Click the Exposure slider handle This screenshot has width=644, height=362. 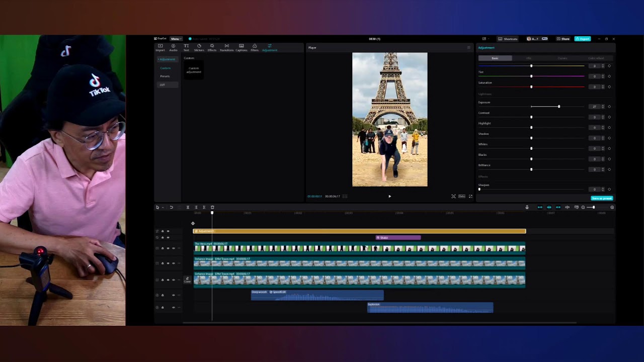coord(559,107)
